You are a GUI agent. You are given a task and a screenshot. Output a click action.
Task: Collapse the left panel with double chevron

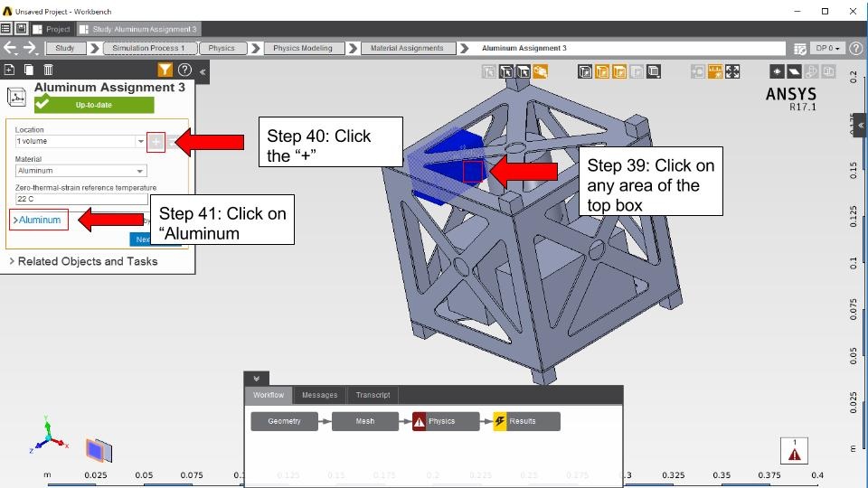point(203,71)
